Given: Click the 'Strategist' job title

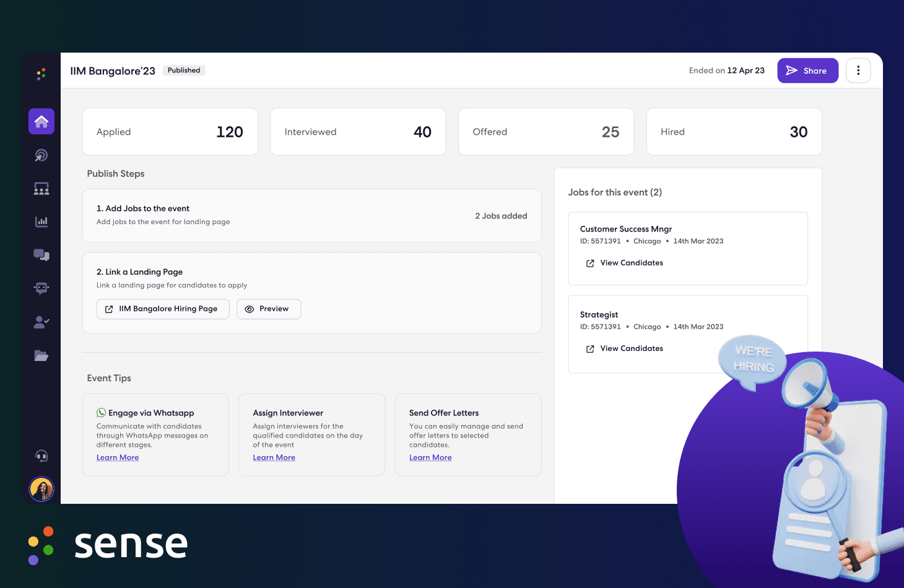Looking at the screenshot, I should [599, 314].
